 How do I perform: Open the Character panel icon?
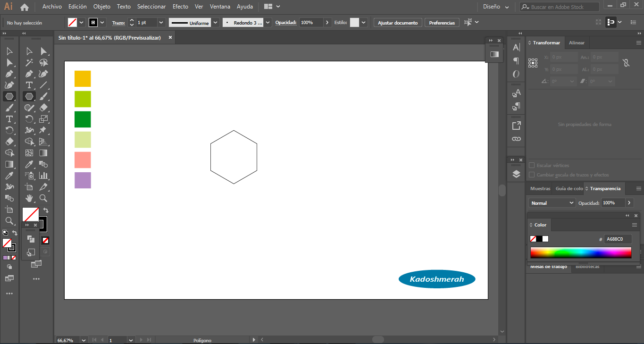click(516, 47)
